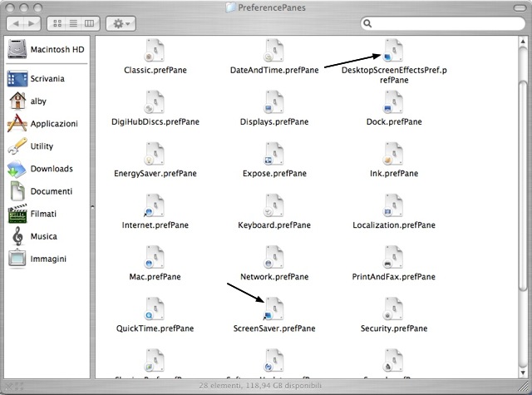Select the Localization.prefPane icon
This screenshot has width=532, height=395.
393,205
